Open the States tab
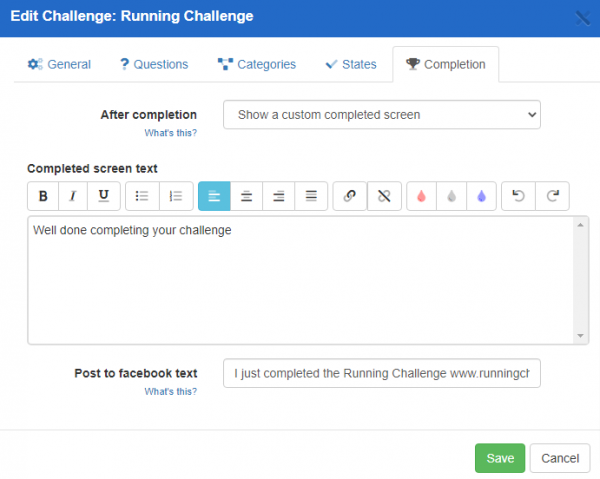The image size is (600, 479). [351, 64]
